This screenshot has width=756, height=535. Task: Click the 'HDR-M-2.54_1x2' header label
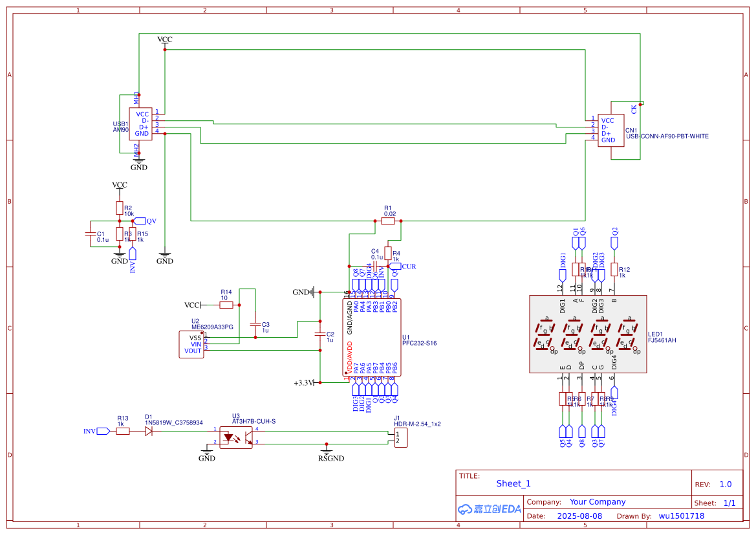click(417, 424)
